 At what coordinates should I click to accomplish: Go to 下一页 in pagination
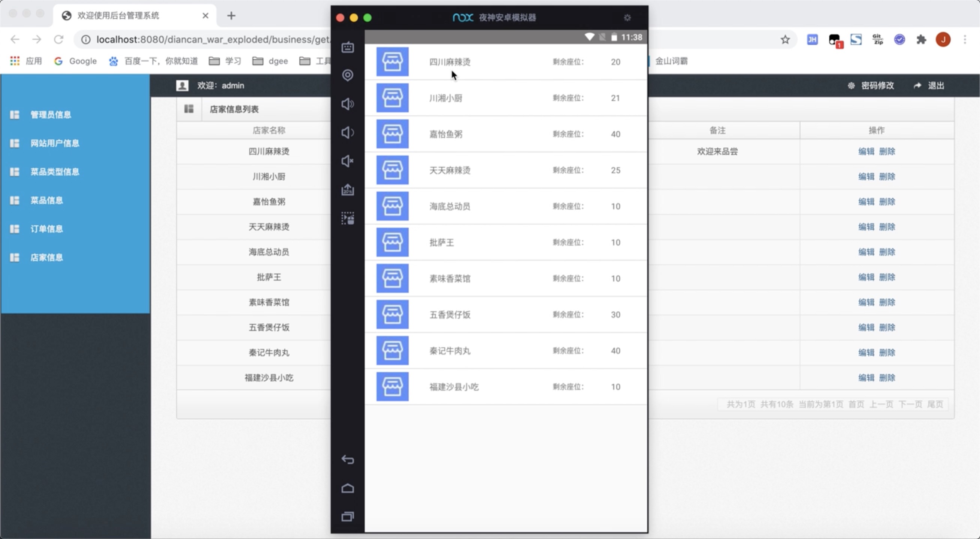click(910, 404)
